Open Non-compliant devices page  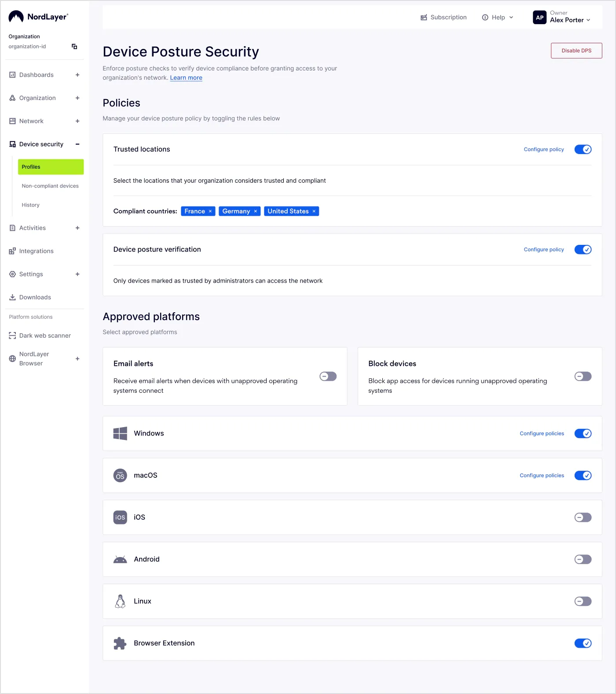(50, 186)
